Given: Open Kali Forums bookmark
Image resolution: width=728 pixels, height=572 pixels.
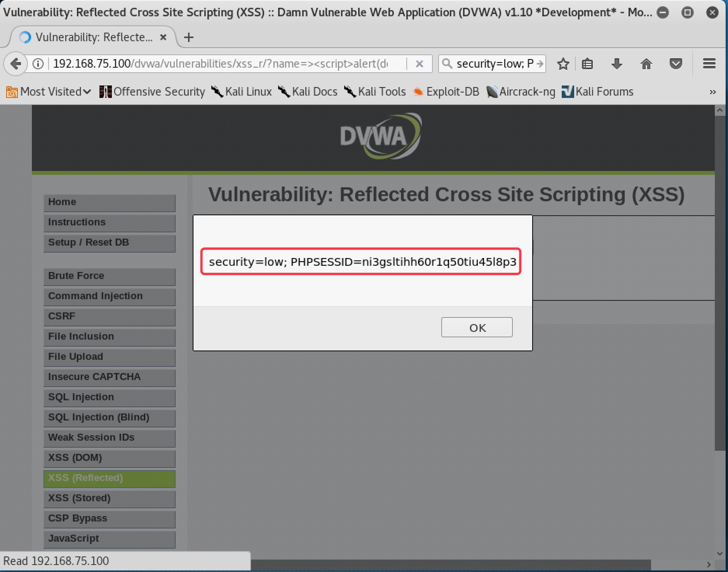Looking at the screenshot, I should (x=597, y=92).
